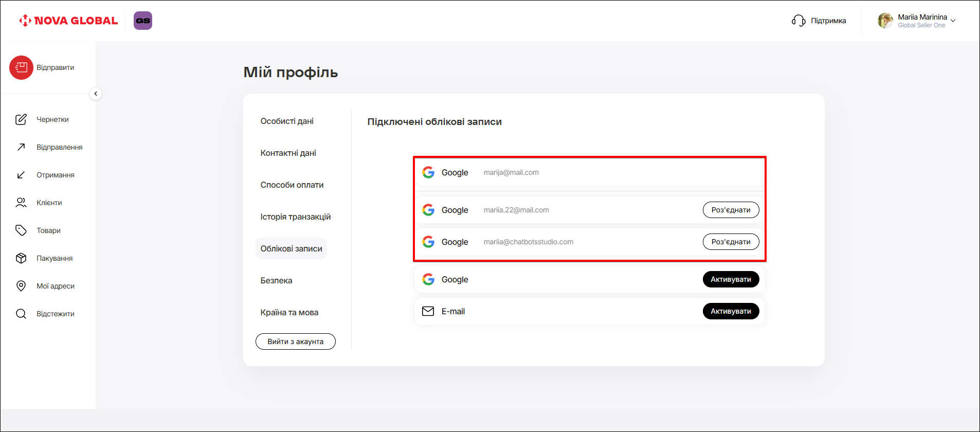Click the red Send package icon
The width and height of the screenshot is (980, 432).
(21, 67)
